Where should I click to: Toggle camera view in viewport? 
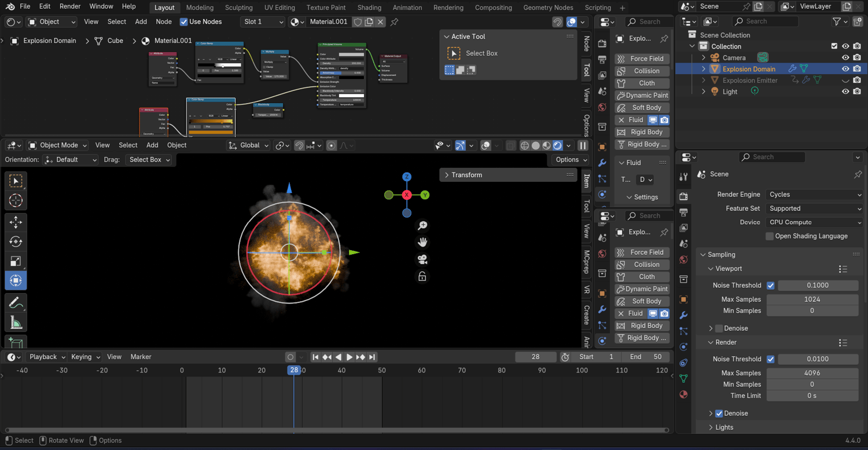click(x=422, y=259)
